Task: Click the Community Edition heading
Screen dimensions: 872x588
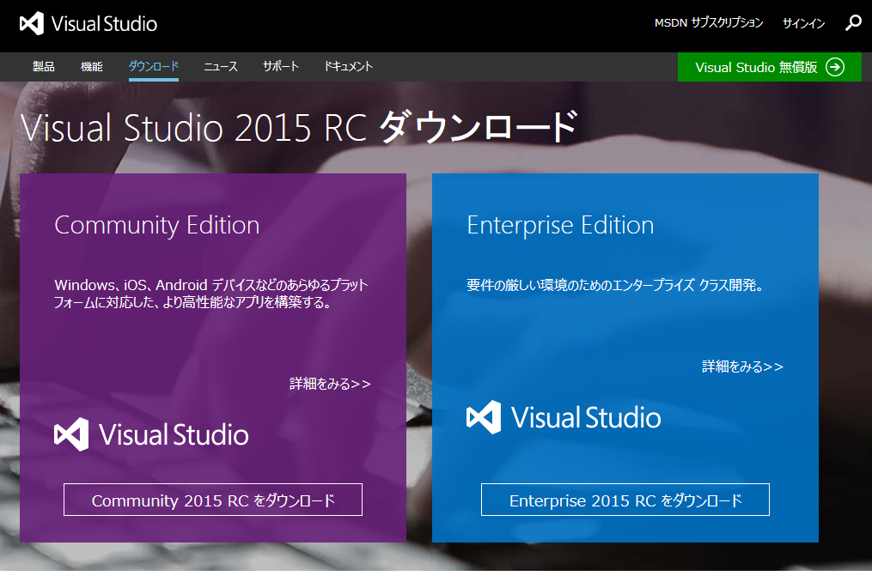Action: click(x=156, y=225)
